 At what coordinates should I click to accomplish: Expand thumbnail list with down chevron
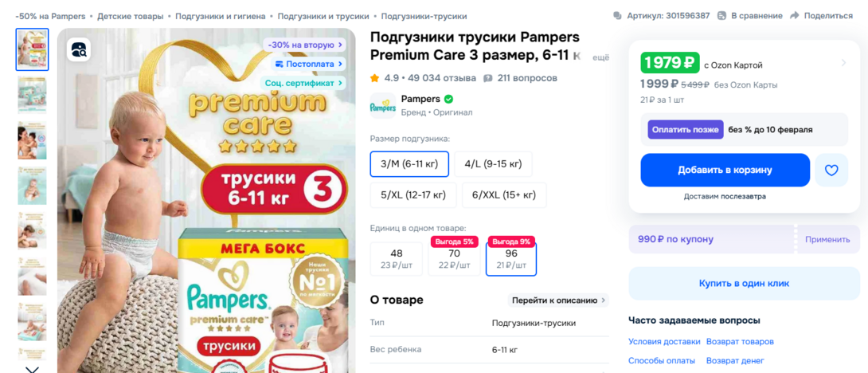tap(32, 369)
